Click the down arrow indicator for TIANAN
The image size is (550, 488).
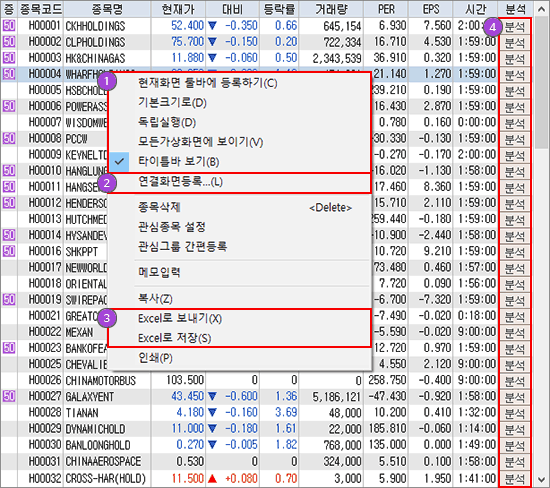[x=212, y=413]
